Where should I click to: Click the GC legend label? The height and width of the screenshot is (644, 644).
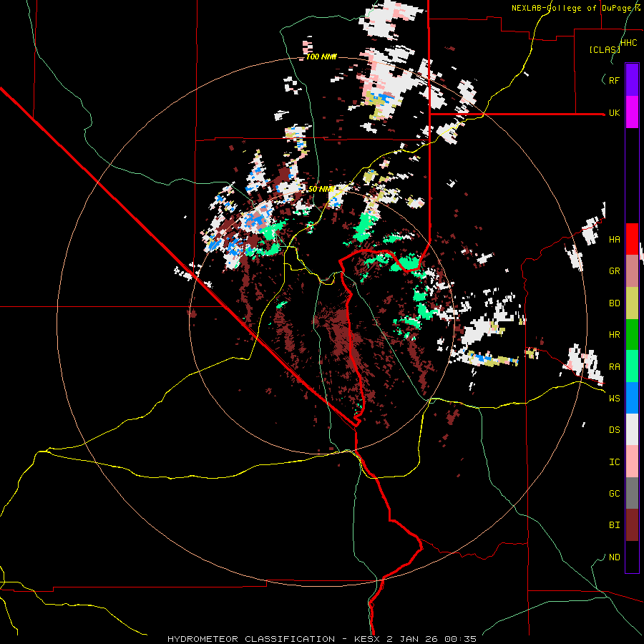(614, 494)
